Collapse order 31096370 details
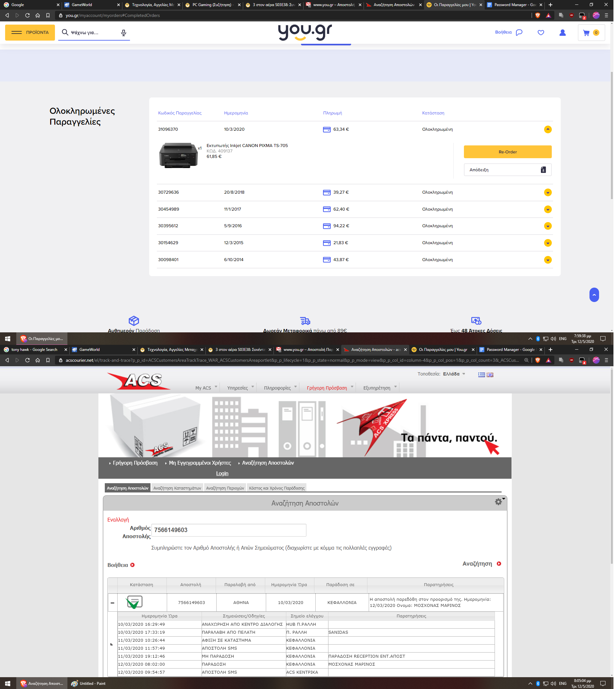This screenshot has height=689, width=616. click(x=548, y=129)
